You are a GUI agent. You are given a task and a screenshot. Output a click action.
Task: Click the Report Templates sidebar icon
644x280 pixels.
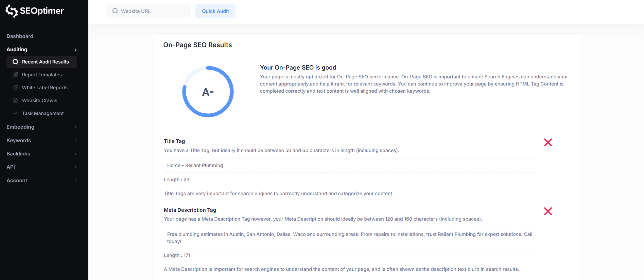(x=16, y=75)
